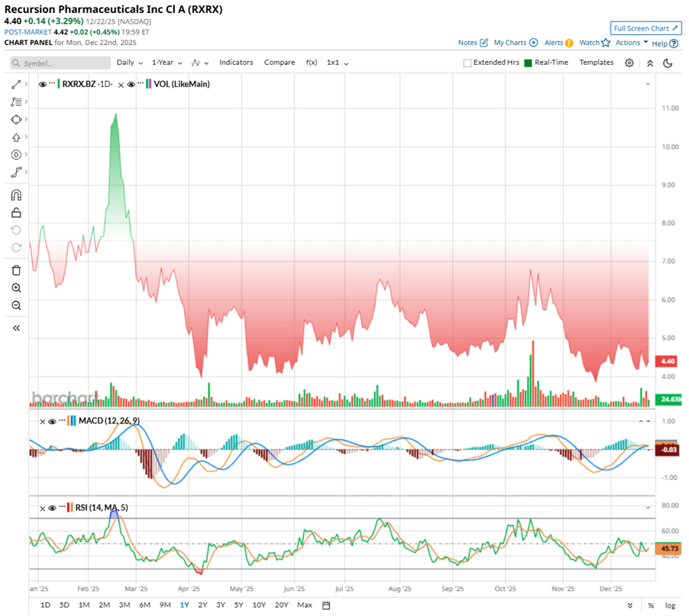The width and height of the screenshot is (689, 616).
Task: Open the text annotation tool
Action: click(x=16, y=102)
